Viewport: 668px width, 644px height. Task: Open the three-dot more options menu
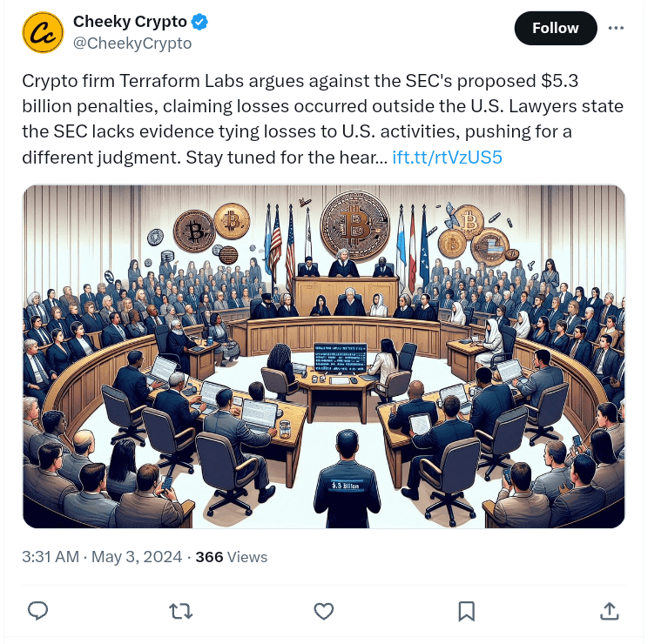[x=616, y=28]
